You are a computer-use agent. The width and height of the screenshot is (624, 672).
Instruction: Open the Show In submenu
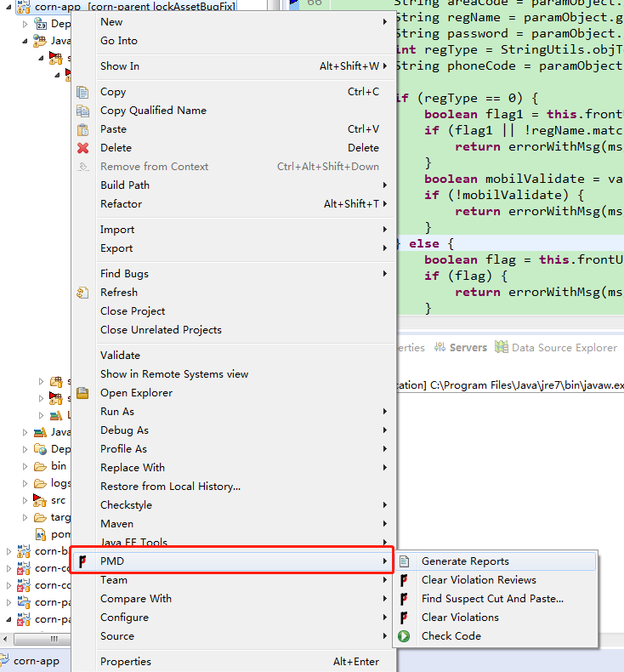pos(233,66)
